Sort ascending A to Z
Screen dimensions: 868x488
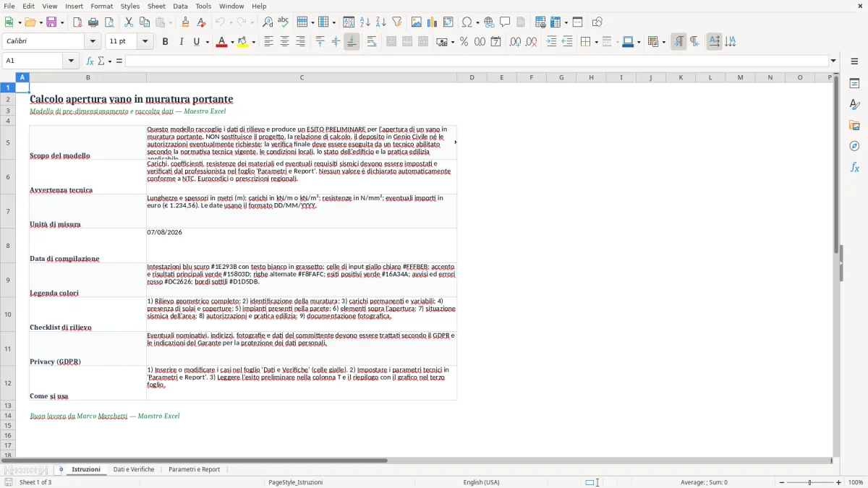[365, 22]
